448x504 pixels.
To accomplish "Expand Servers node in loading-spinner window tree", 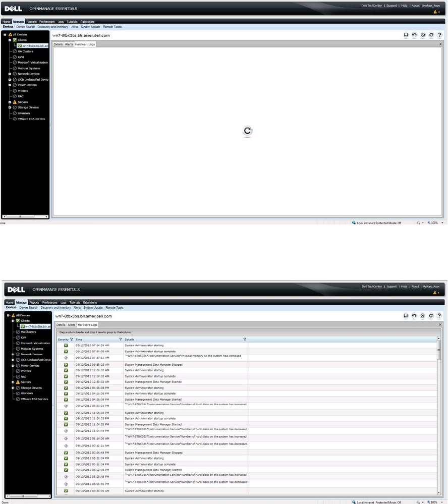I will click(x=10, y=102).
